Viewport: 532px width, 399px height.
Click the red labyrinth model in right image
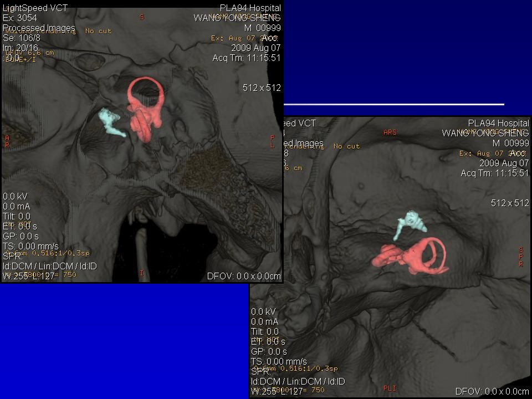tap(411, 257)
